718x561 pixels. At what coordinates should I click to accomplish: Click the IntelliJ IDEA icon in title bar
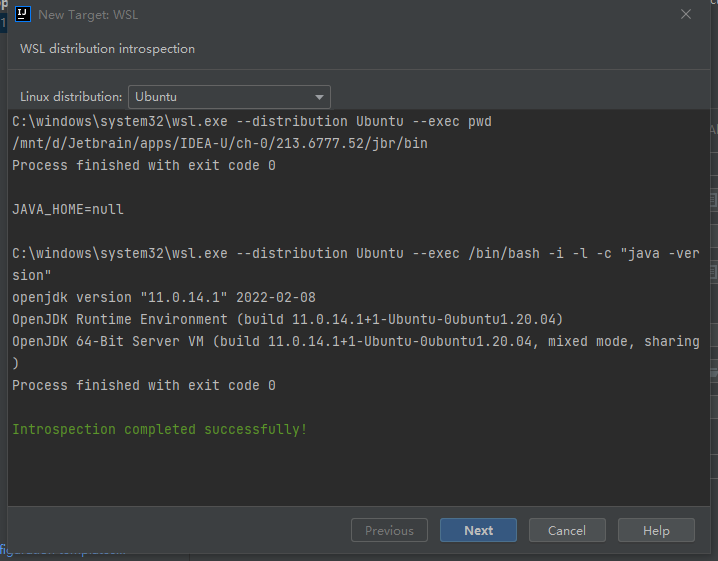coord(22,15)
